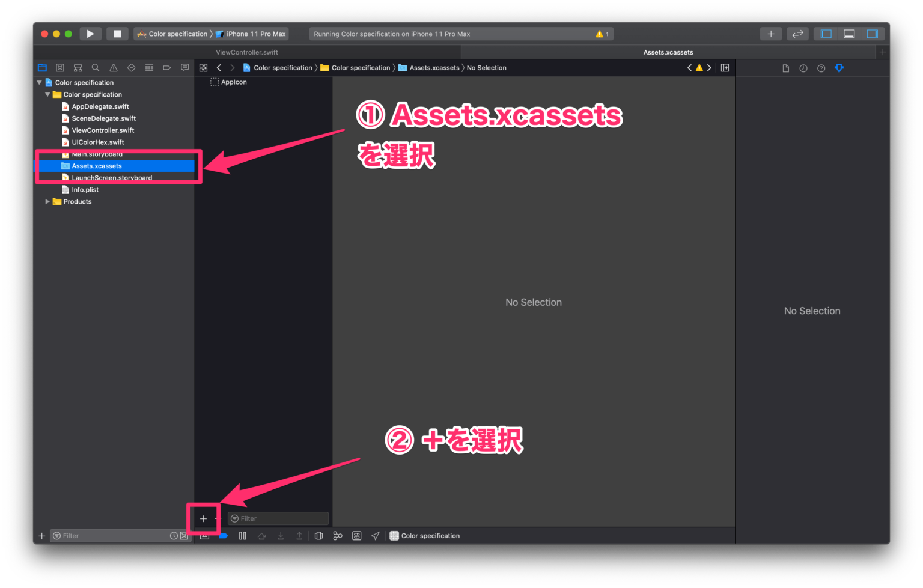Switch to the Assets.xcassets tab

click(x=668, y=52)
